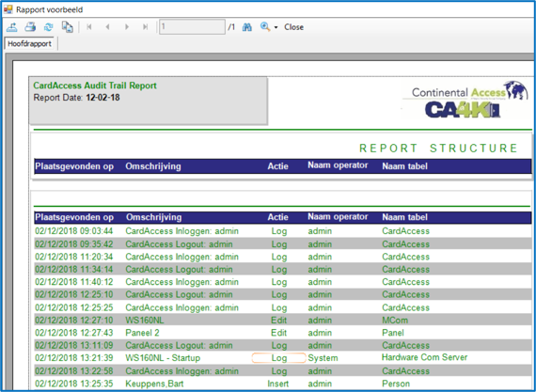Refresh the report with toolbar icon
This screenshot has height=392, width=536.
pos(49,26)
